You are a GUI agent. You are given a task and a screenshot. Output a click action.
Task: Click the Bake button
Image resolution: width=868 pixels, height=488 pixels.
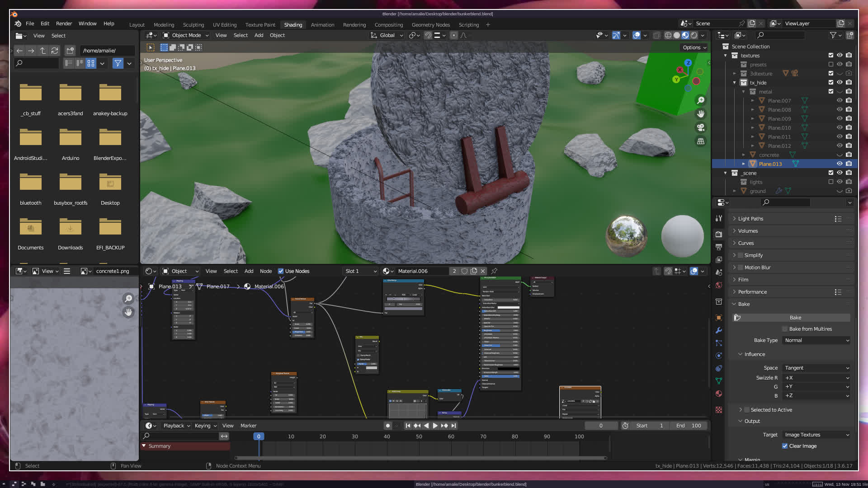point(795,318)
